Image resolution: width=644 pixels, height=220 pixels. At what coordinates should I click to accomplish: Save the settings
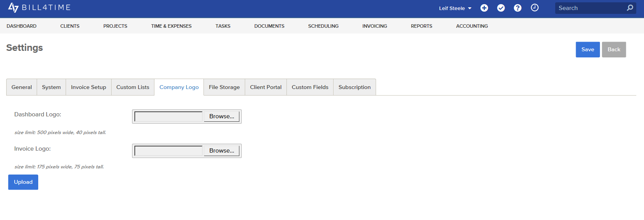[588, 50]
